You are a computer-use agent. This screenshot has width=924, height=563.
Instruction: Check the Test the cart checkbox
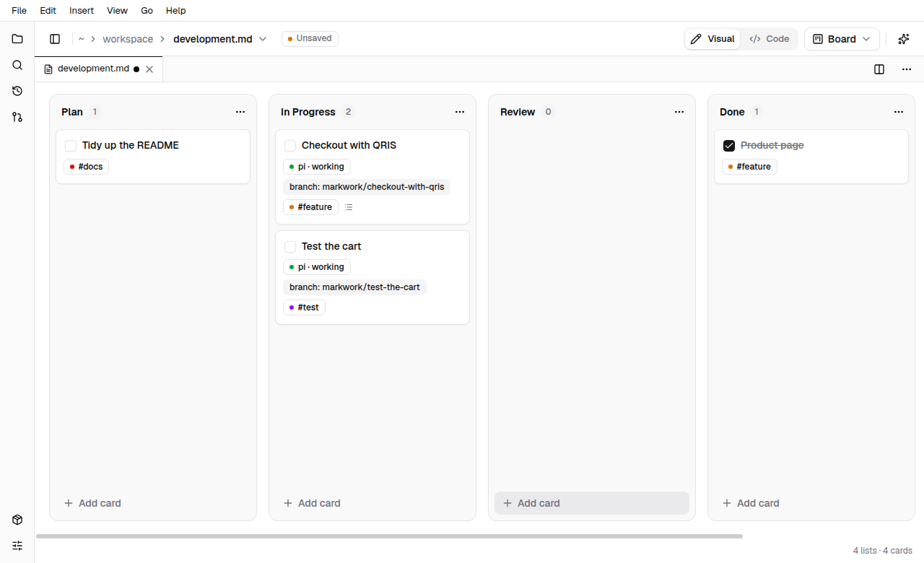(290, 247)
